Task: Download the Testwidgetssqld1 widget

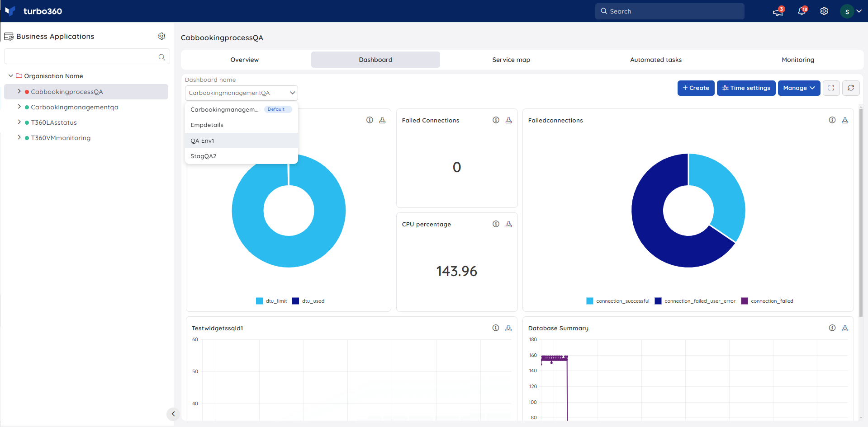Action: point(508,328)
